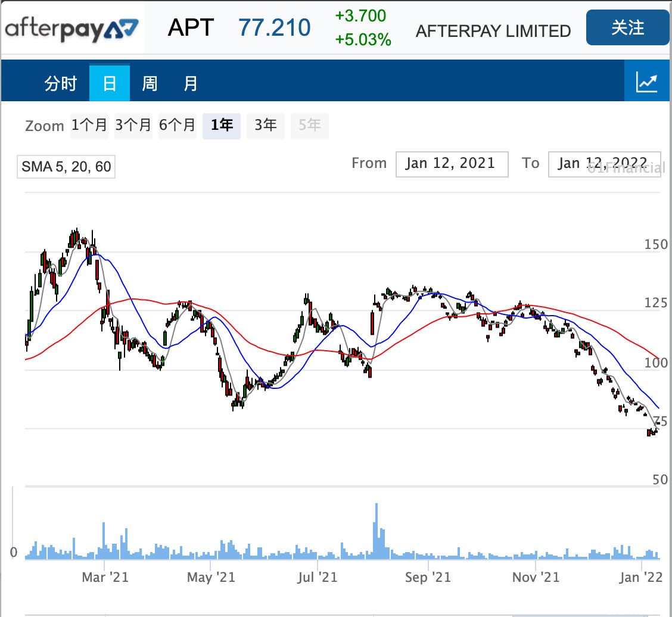The width and height of the screenshot is (672, 617).
Task: Switch to the 分时 intraday tab
Action: pyautogui.click(x=60, y=83)
